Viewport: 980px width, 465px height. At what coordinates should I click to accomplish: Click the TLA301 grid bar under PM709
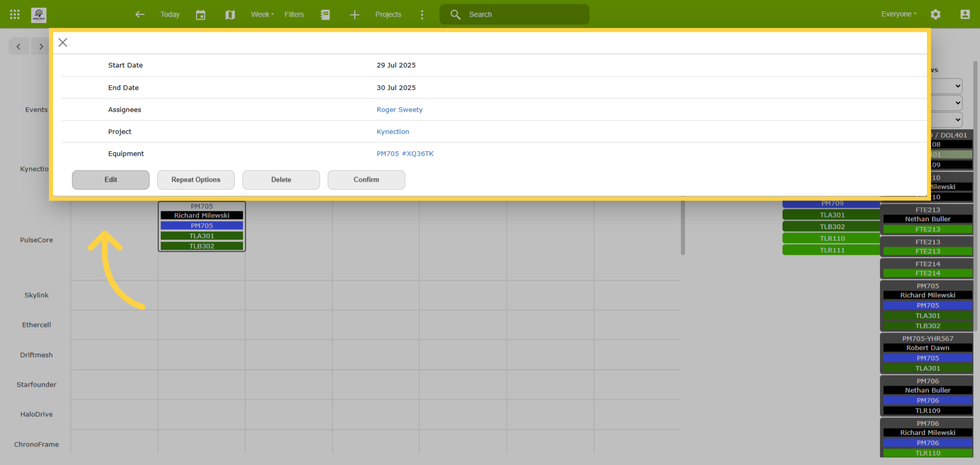(x=832, y=215)
